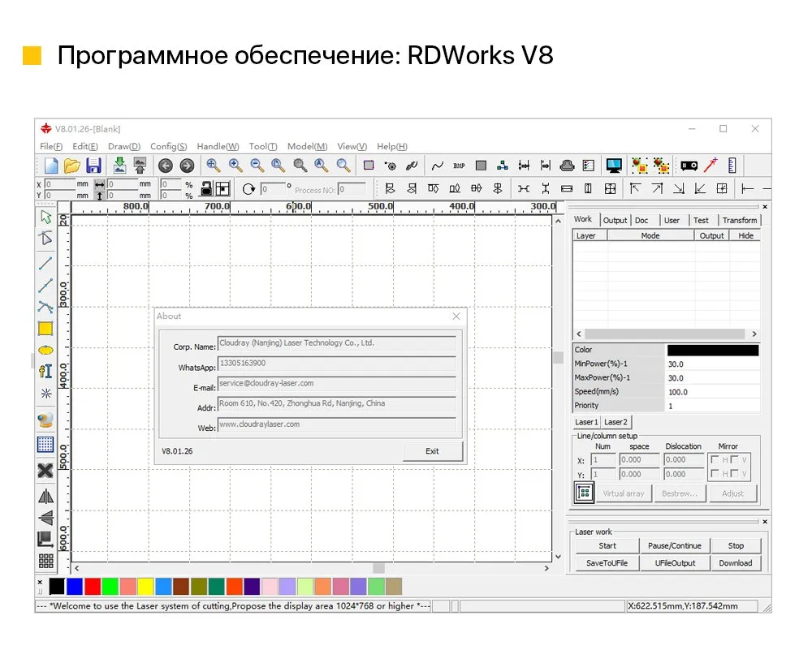Open the Help menu

pyautogui.click(x=392, y=147)
